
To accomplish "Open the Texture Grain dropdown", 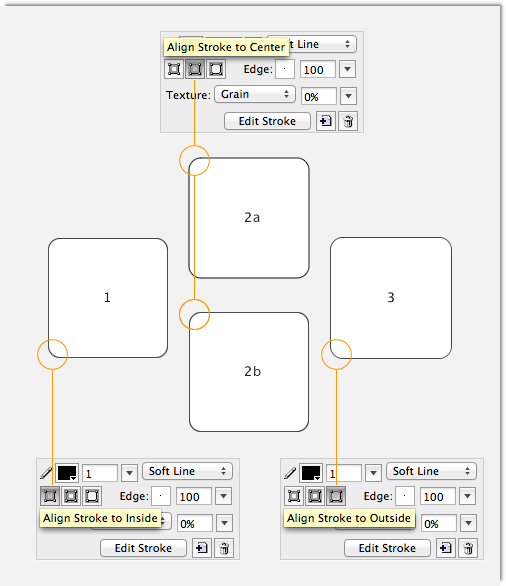I will pos(255,94).
